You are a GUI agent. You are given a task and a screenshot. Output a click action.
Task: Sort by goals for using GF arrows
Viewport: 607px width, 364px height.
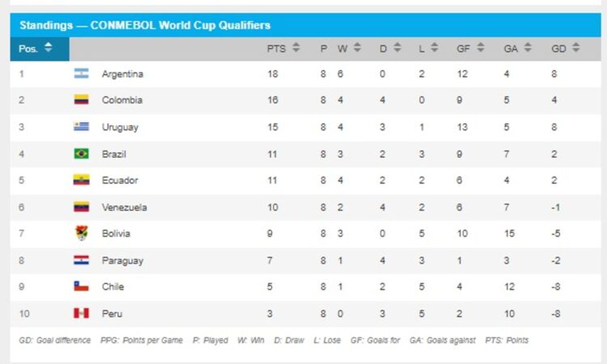(x=481, y=47)
